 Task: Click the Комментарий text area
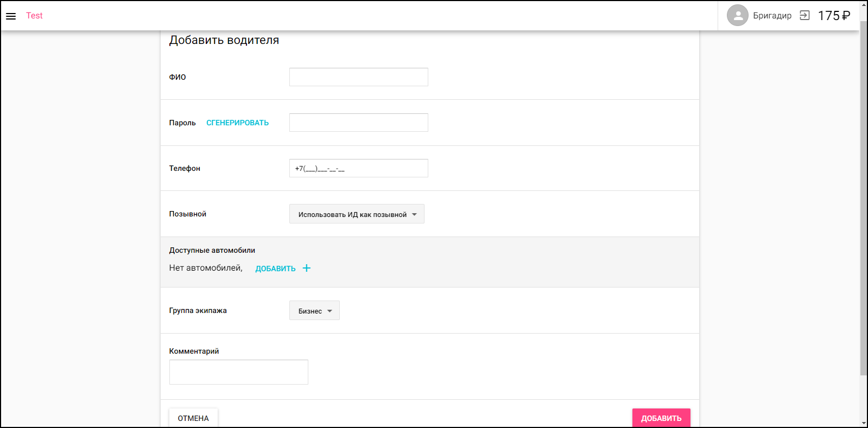pos(238,372)
